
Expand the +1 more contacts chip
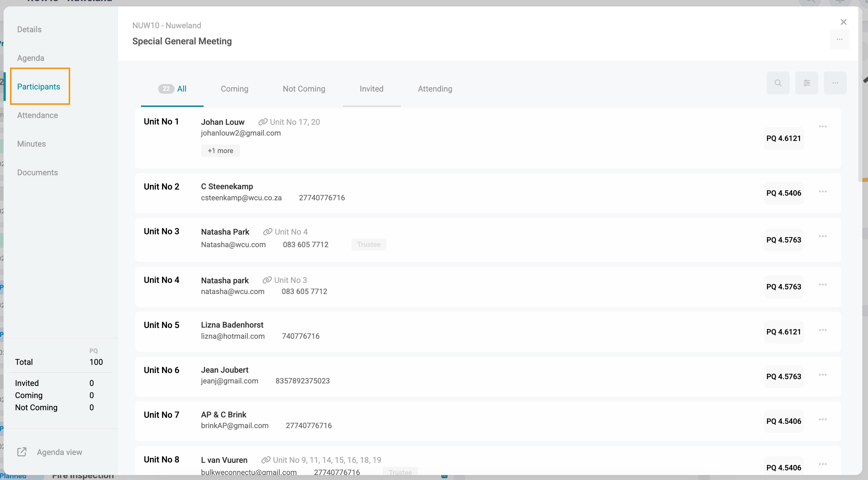(x=220, y=151)
